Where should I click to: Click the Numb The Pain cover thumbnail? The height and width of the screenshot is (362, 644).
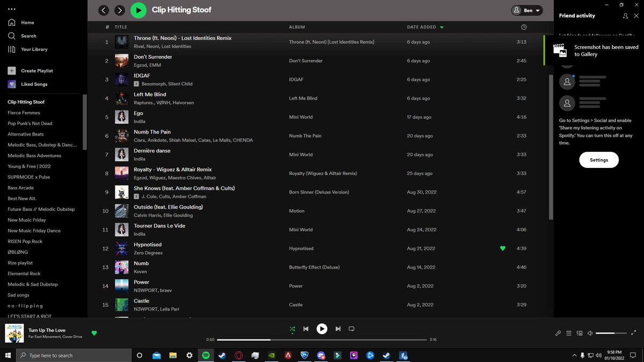[x=122, y=136]
